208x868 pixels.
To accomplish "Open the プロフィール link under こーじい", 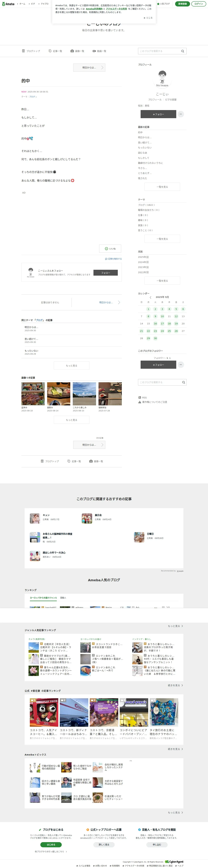I will [x=155, y=99].
